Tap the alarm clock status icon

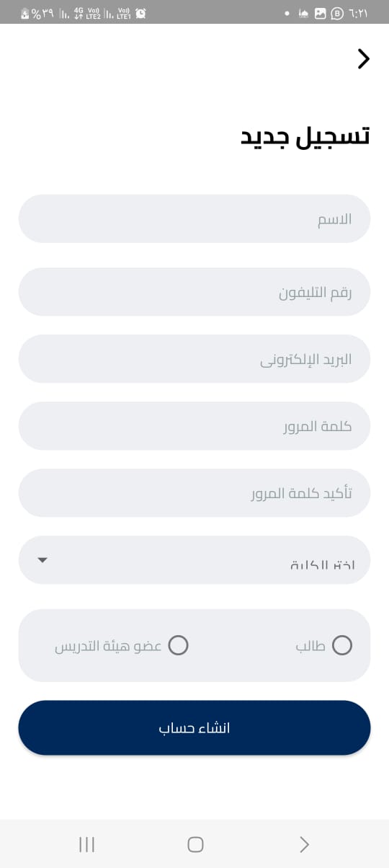tap(141, 13)
